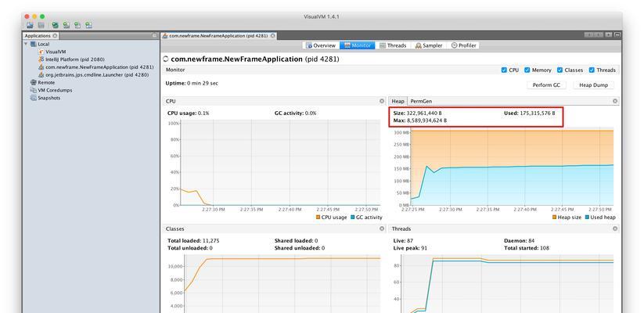644x313 pixels.
Task: Click the Used: 175,315,576 B value
Action: click(530, 113)
